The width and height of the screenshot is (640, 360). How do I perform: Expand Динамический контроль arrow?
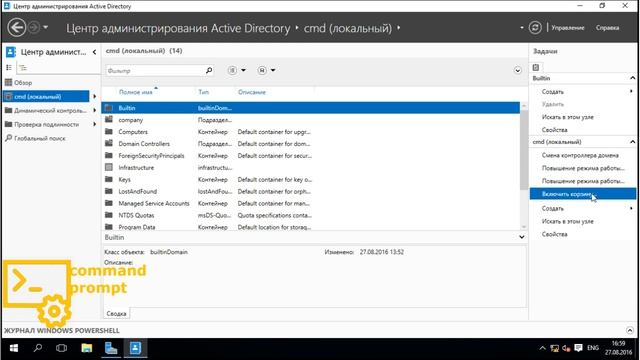95,110
